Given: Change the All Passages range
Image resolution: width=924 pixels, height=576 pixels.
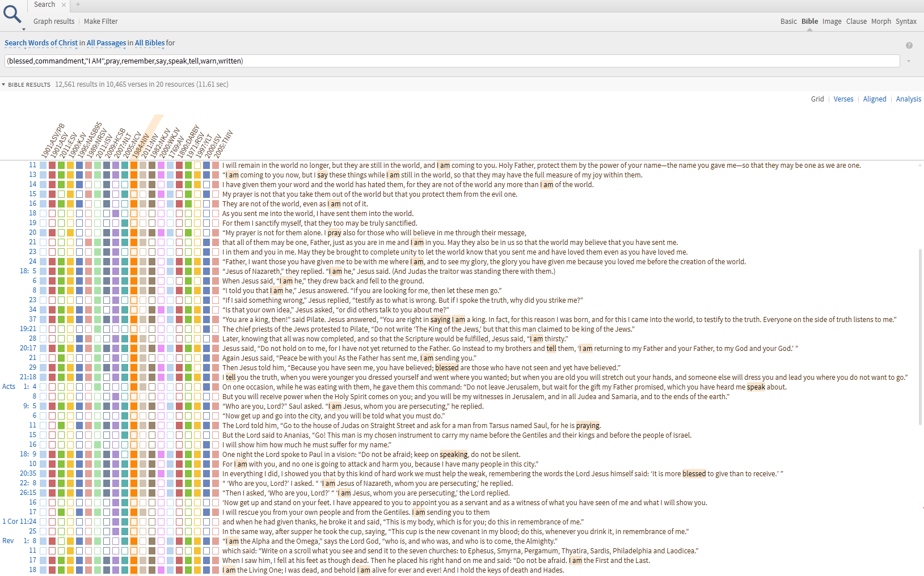Looking at the screenshot, I should point(106,43).
